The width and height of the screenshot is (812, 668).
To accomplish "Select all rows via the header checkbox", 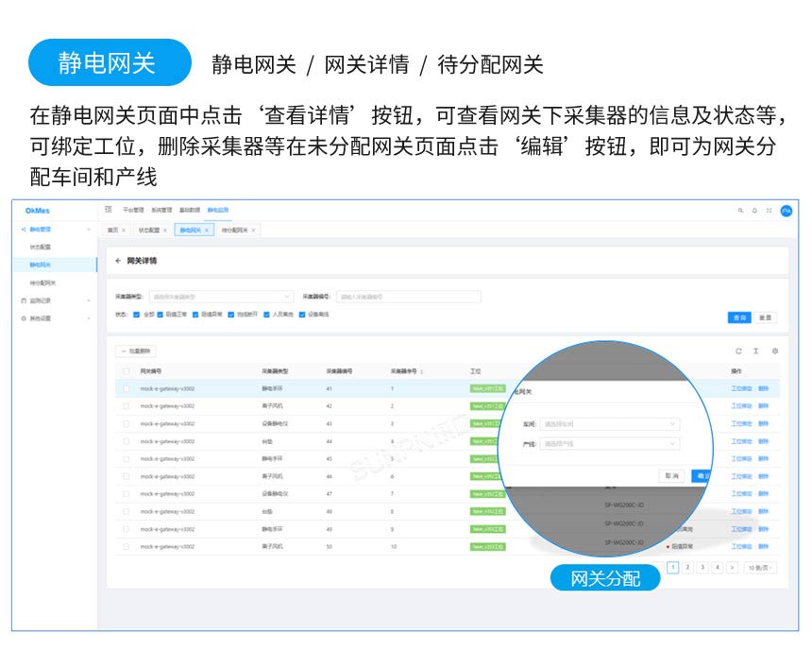I will [x=127, y=372].
